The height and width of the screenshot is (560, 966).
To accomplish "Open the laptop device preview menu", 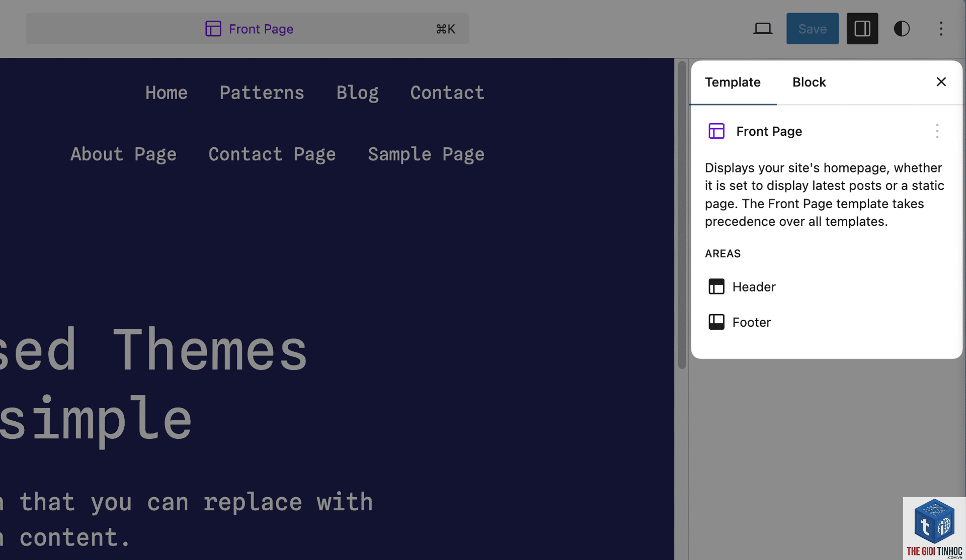I will pos(762,29).
